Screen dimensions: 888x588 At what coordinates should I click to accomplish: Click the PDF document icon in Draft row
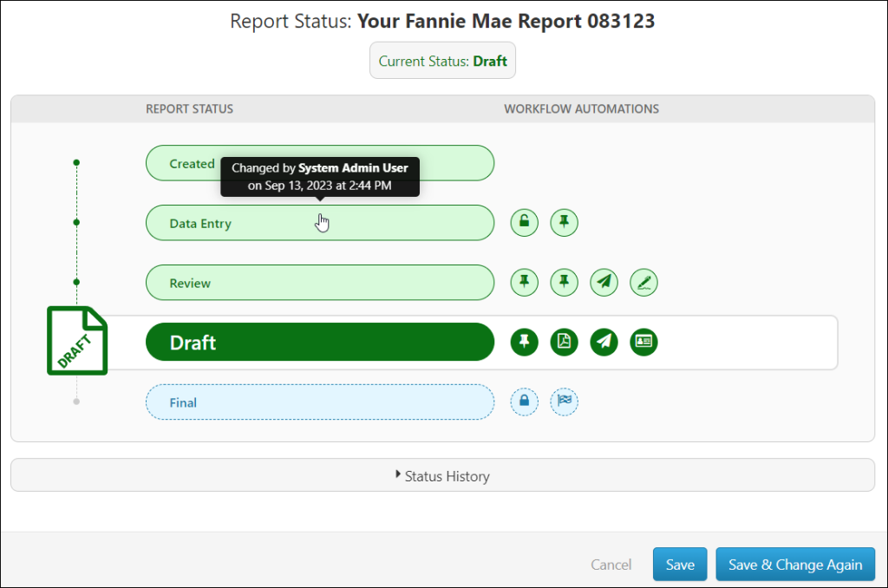(564, 342)
